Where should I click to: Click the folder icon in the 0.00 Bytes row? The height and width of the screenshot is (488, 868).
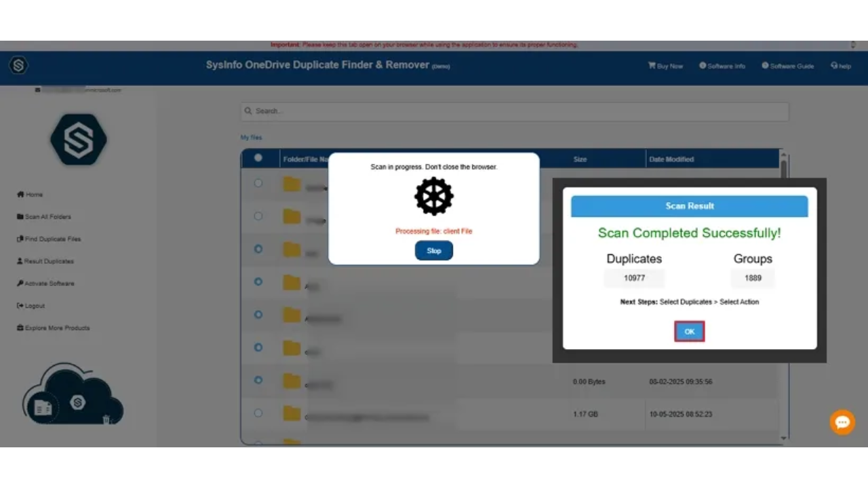(x=292, y=381)
